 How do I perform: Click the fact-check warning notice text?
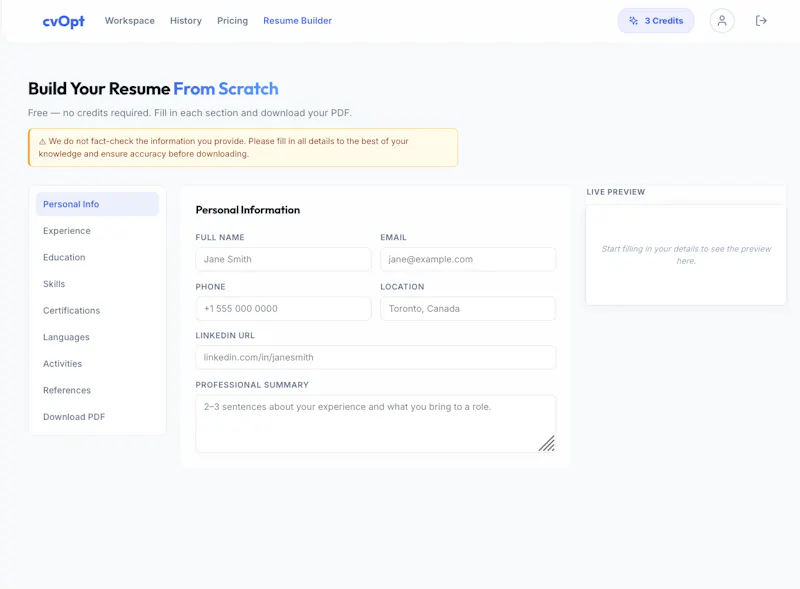[223, 148]
